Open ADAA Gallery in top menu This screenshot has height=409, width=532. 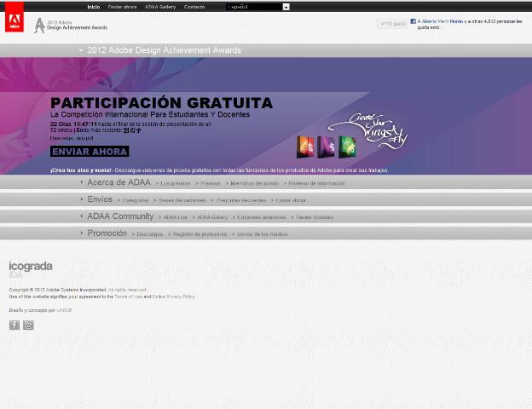[x=160, y=7]
